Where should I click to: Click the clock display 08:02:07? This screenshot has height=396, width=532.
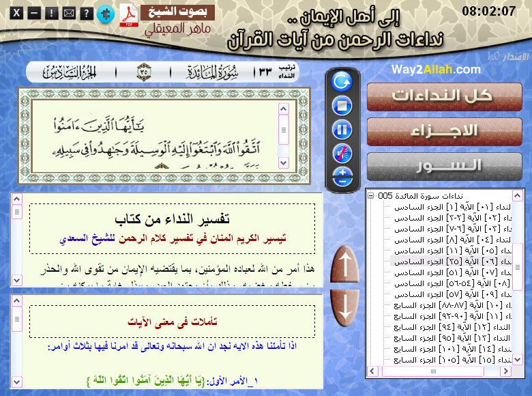click(x=489, y=11)
